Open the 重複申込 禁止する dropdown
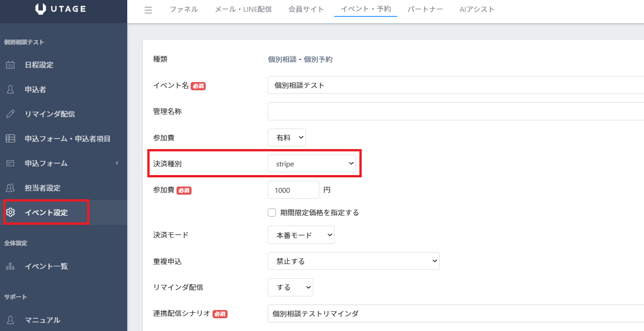Image resolution: width=644 pixels, height=331 pixels. click(353, 261)
